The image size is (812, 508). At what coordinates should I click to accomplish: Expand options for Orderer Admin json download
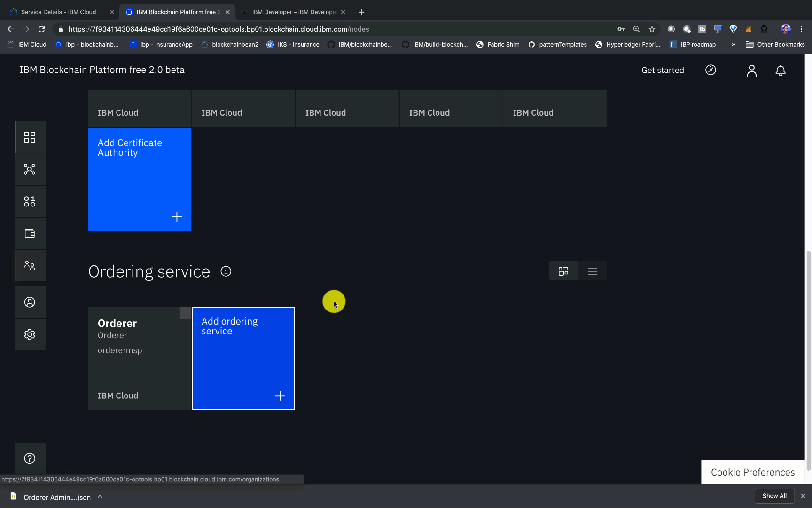coord(100,497)
